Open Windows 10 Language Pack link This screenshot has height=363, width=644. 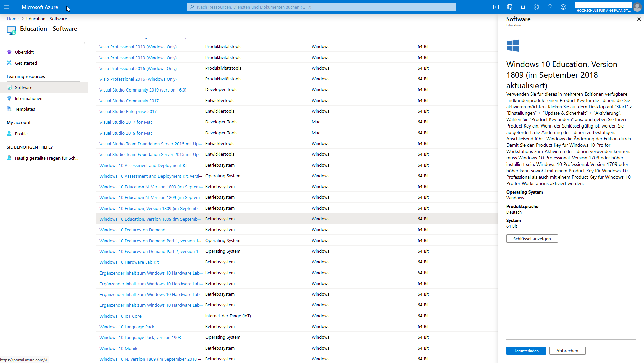(x=127, y=327)
